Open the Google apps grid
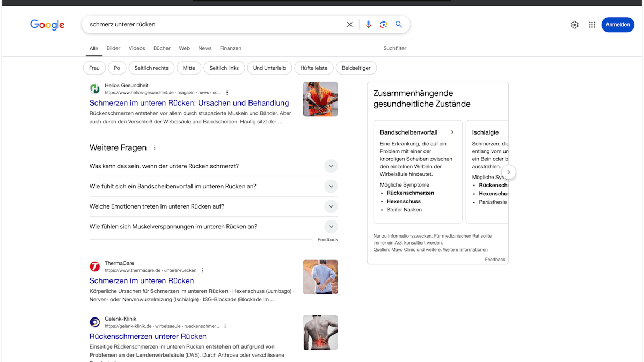 [592, 25]
